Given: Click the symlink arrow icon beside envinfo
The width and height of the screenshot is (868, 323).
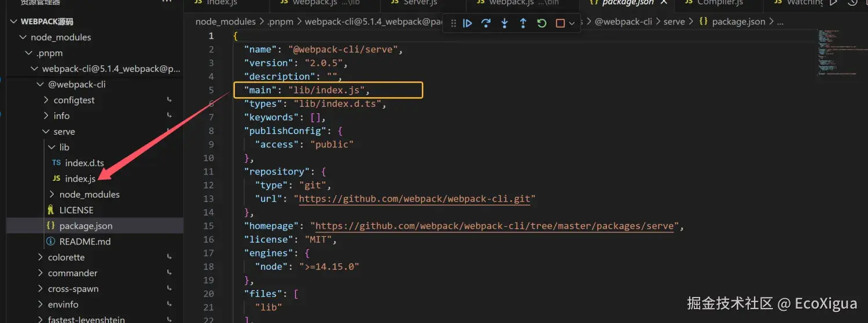Looking at the screenshot, I should click(170, 305).
